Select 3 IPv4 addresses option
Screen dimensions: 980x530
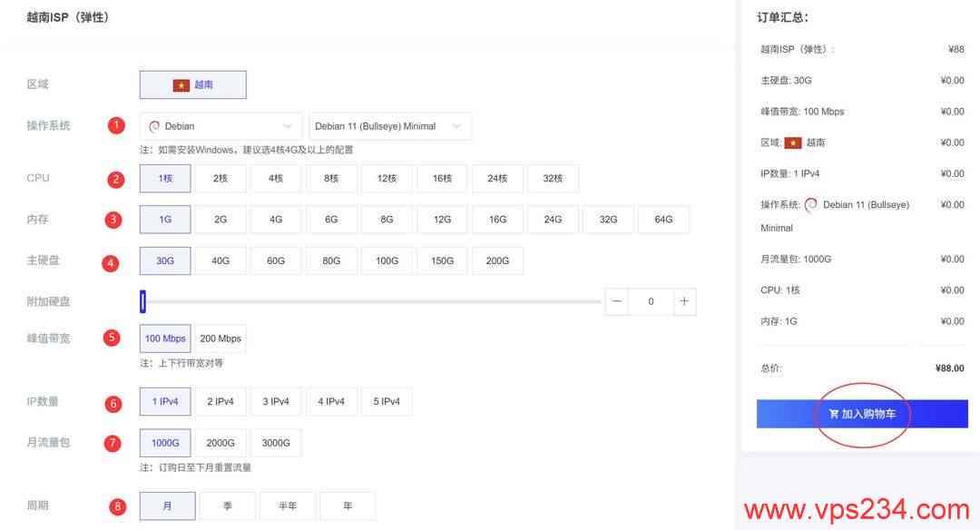276,401
